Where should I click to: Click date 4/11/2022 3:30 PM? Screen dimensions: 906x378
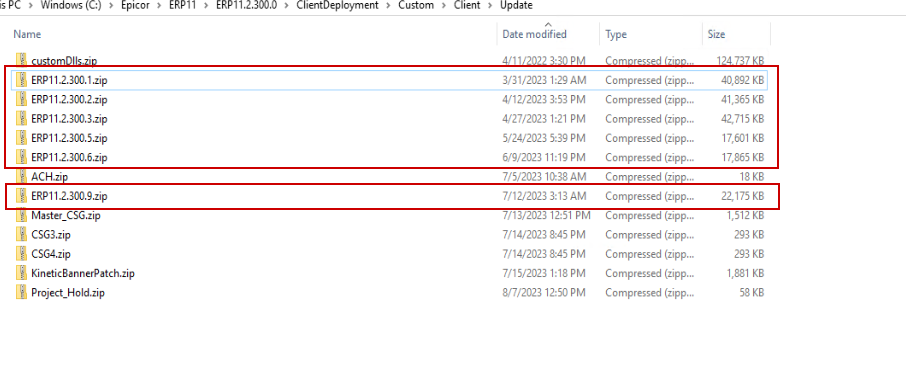click(x=544, y=61)
